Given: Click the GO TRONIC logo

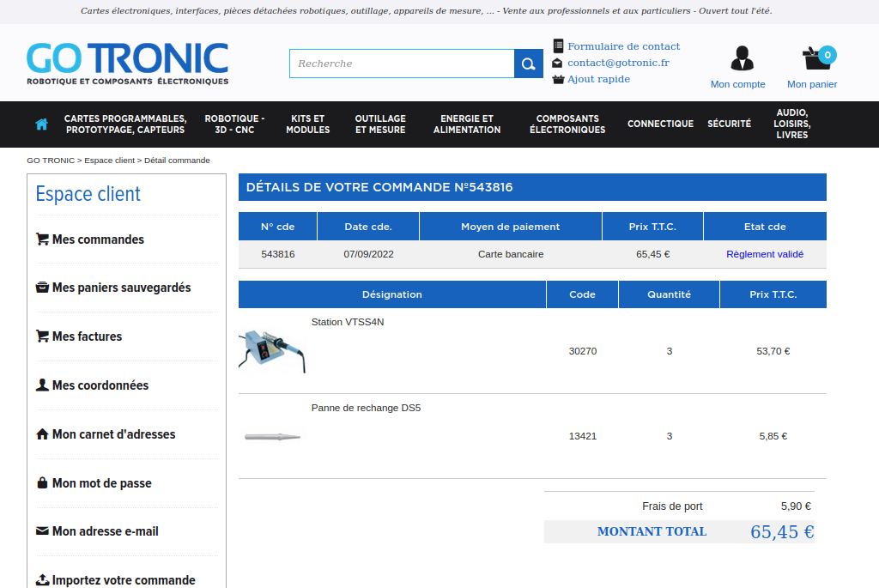Looking at the screenshot, I should 127,64.
